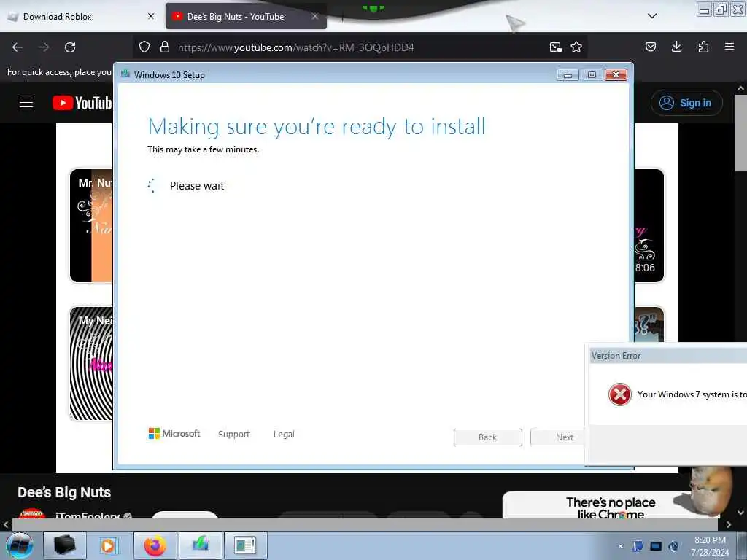
Task: Click the Support link in Windows 10 Setup
Action: click(x=234, y=435)
